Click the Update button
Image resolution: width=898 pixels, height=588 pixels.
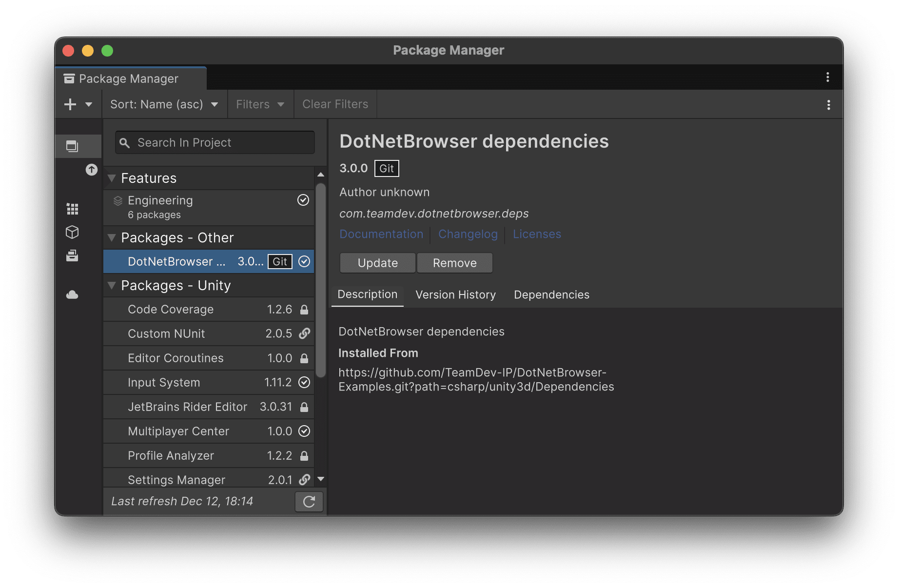pos(378,263)
